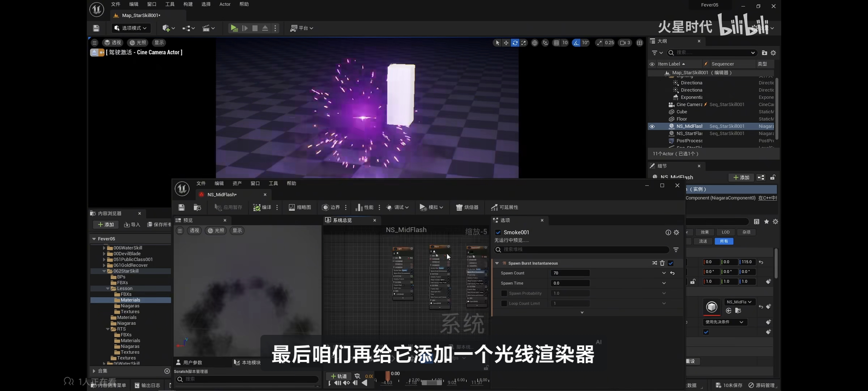The image size is (868, 391).
Task: Click the Add (添加) button in Details panel
Action: (x=741, y=177)
